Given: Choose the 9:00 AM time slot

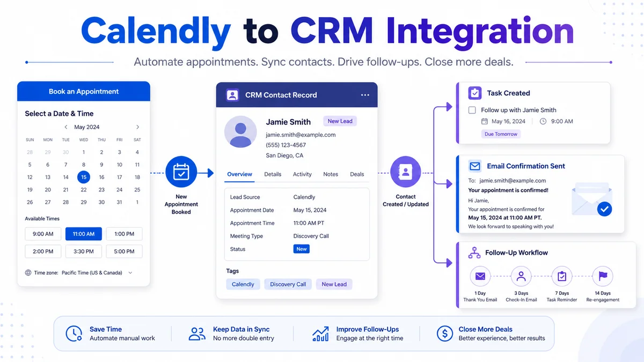Looking at the screenshot, I should click(x=43, y=234).
